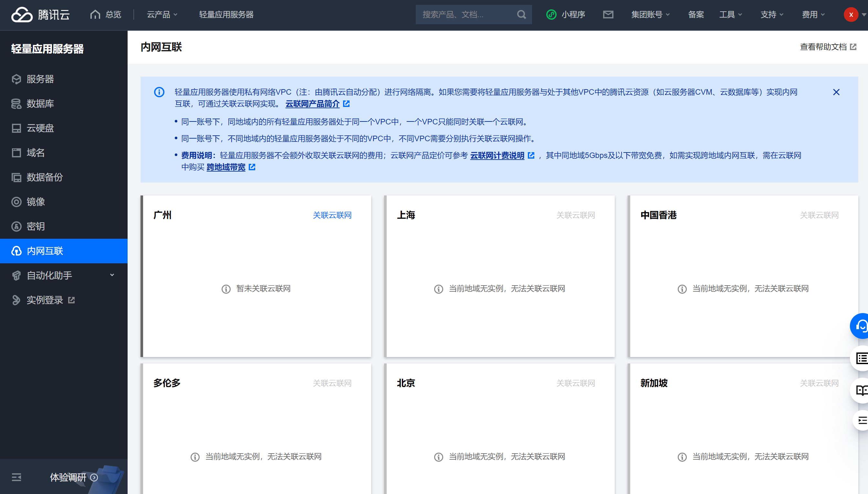Collapse the sidebar with bottom menu icon
The image size is (868, 494).
coord(16,478)
